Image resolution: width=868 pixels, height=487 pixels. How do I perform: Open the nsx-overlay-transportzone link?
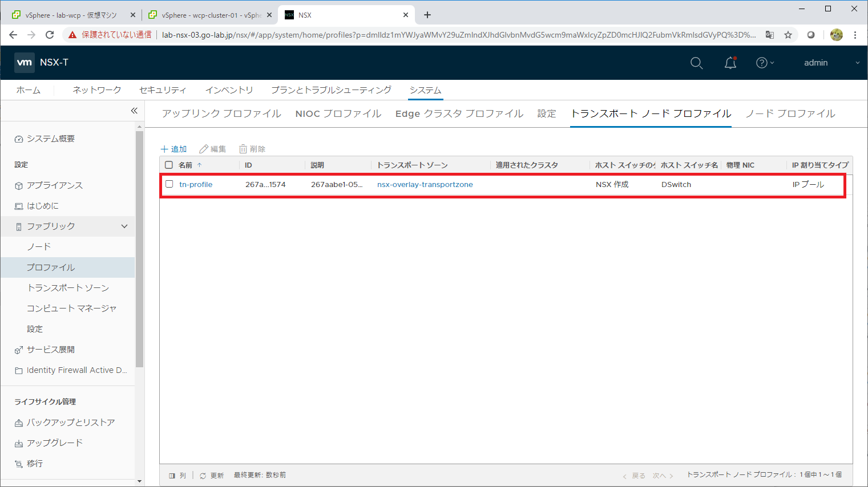[425, 184]
